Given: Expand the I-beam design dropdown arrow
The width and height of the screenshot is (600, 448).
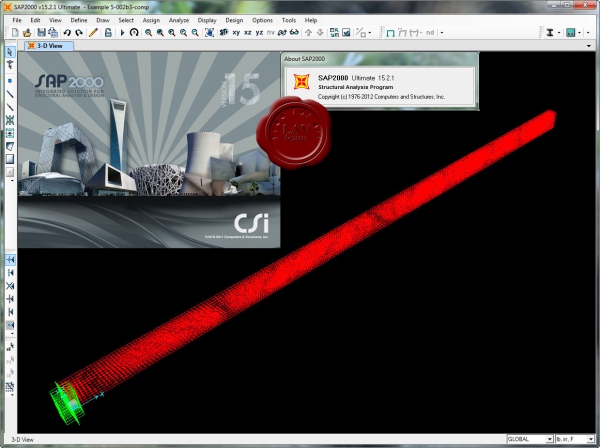Looking at the screenshot, I should click(559, 33).
